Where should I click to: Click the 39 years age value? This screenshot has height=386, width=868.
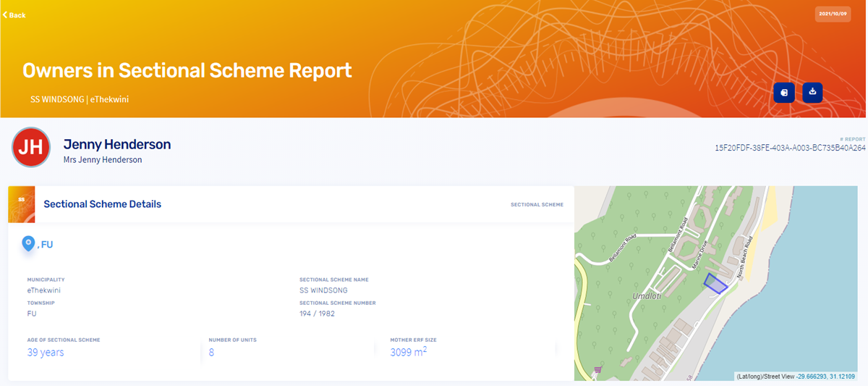pyautogui.click(x=46, y=353)
